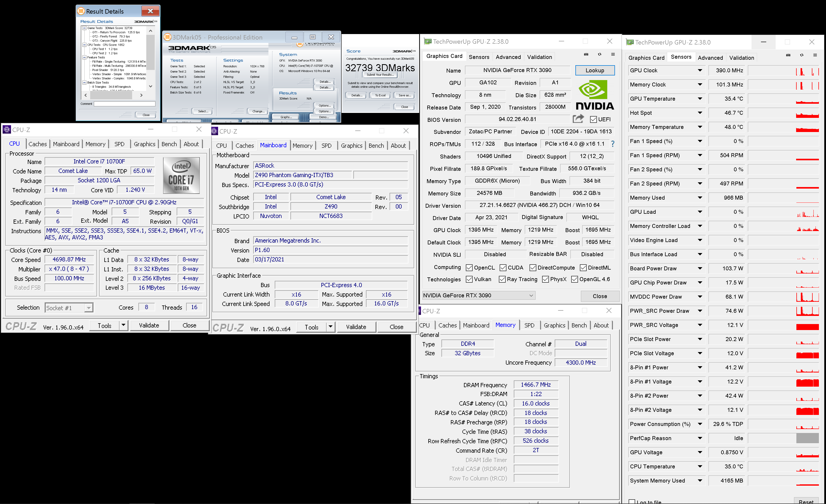Switch to Validation tab in GPU-Z Sensors window
This screenshot has height=504, width=826.
point(742,58)
